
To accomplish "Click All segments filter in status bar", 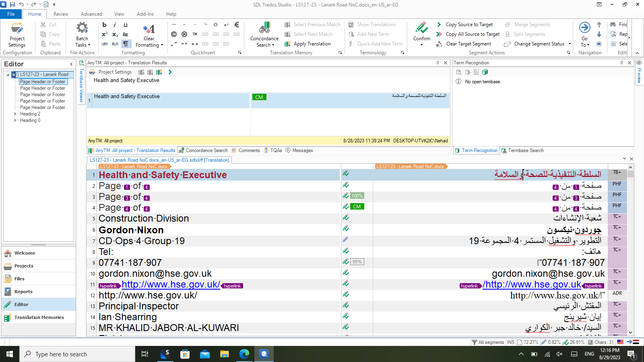I will pos(488,342).
